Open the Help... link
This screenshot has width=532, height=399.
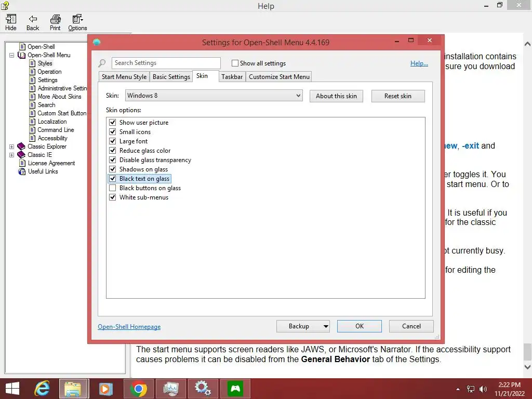coord(419,63)
